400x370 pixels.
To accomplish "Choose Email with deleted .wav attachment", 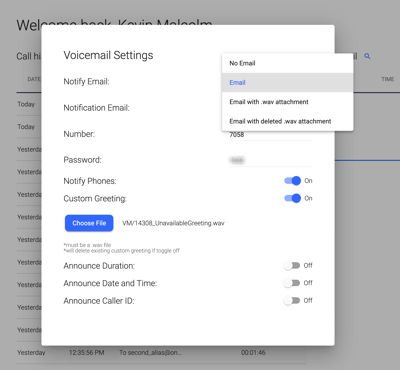I will tap(287, 121).
